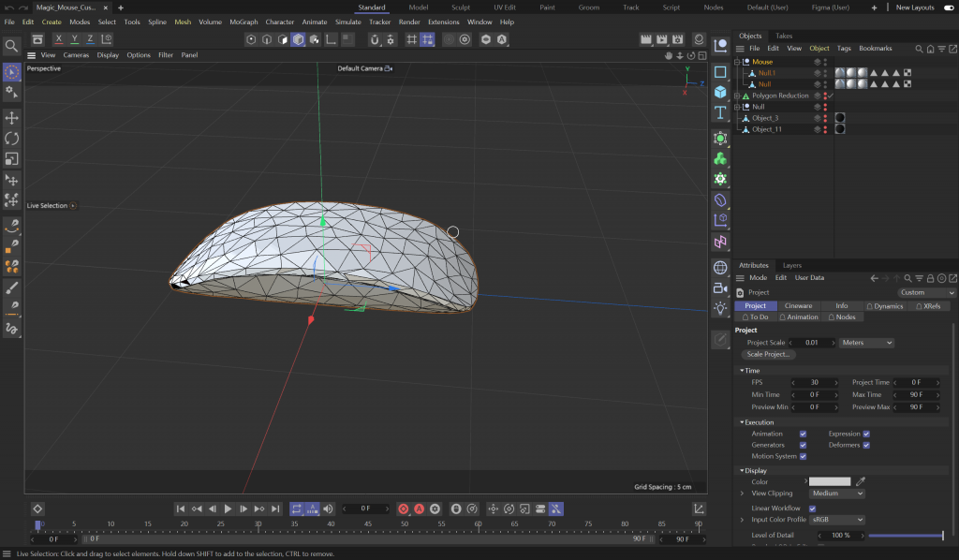The height and width of the screenshot is (560, 959).
Task: Collapse the Execution section
Action: tap(742, 422)
